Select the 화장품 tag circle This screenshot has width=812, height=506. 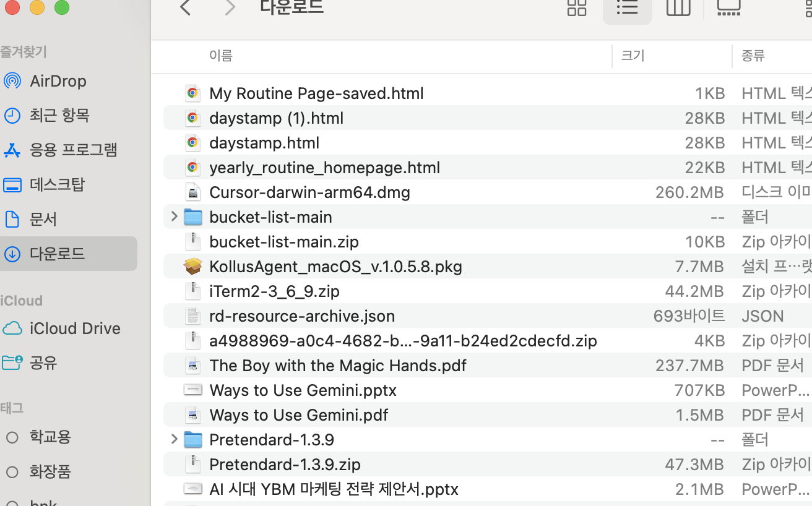click(x=12, y=471)
